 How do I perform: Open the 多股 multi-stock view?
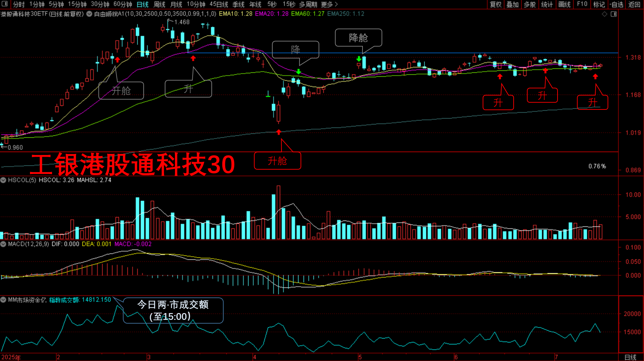click(x=530, y=4)
